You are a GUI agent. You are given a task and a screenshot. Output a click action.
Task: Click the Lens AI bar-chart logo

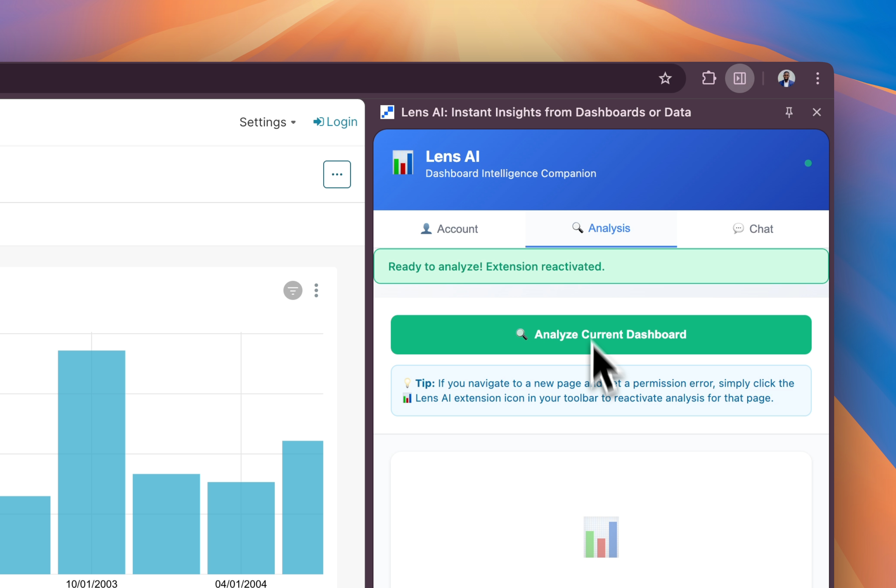(402, 163)
